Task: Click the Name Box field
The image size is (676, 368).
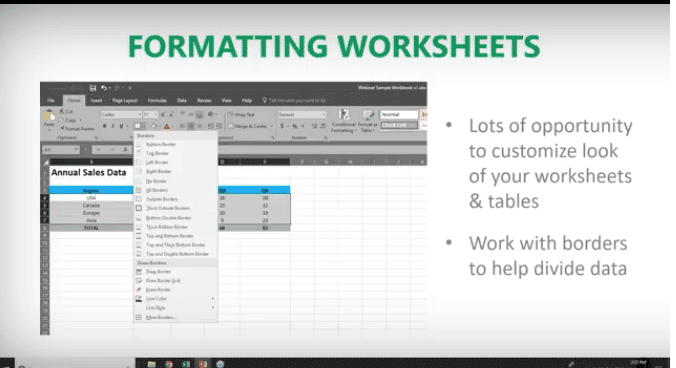Action: [61, 150]
